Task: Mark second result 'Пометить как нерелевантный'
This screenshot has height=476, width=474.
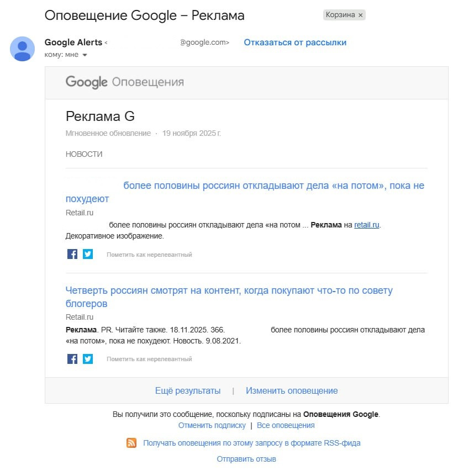Action: [149, 359]
